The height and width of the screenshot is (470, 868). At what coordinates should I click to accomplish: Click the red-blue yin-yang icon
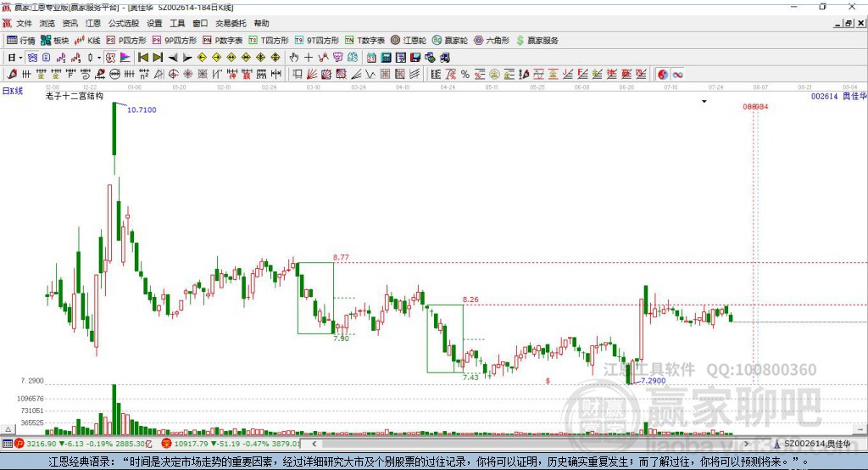pos(663,75)
